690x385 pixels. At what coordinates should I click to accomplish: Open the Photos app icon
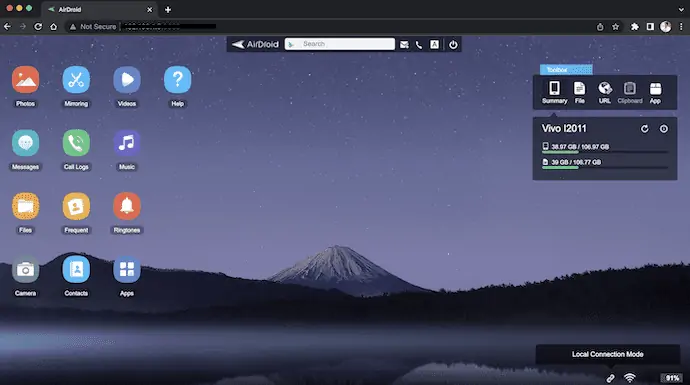coord(26,80)
